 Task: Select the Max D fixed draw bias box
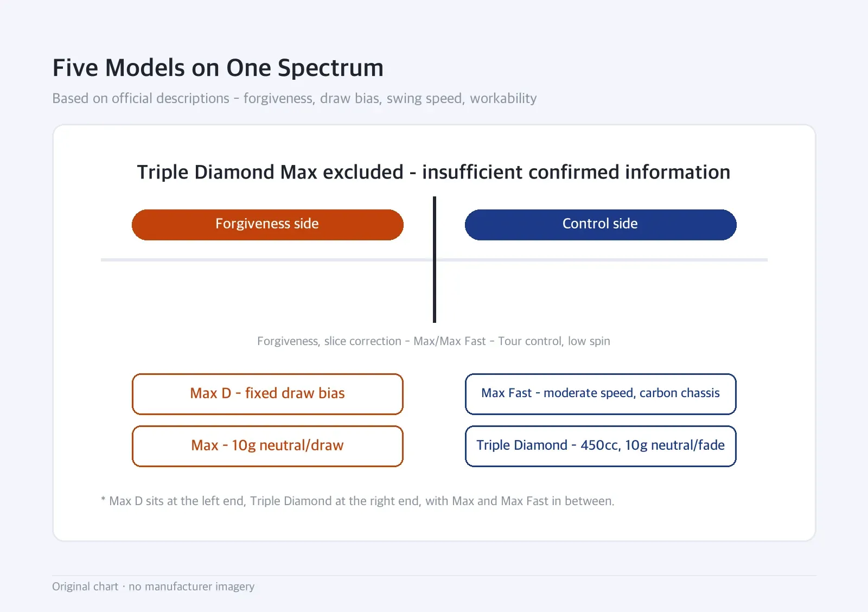point(267,394)
